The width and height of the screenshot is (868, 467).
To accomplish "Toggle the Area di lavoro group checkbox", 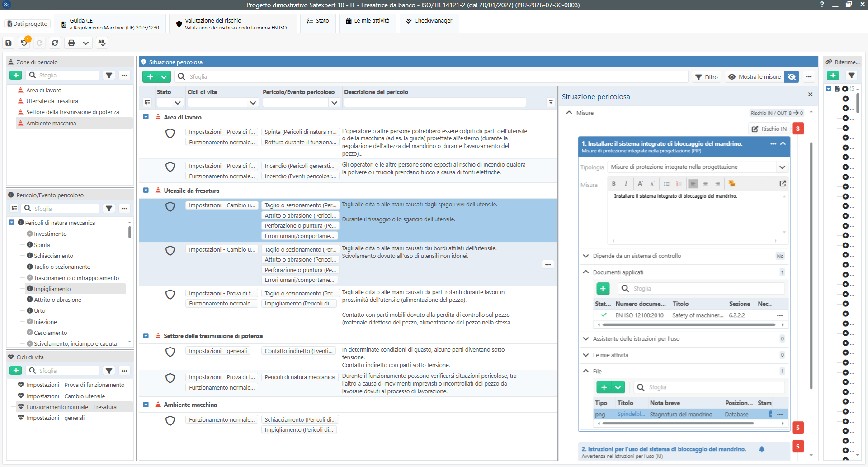I will [146, 117].
